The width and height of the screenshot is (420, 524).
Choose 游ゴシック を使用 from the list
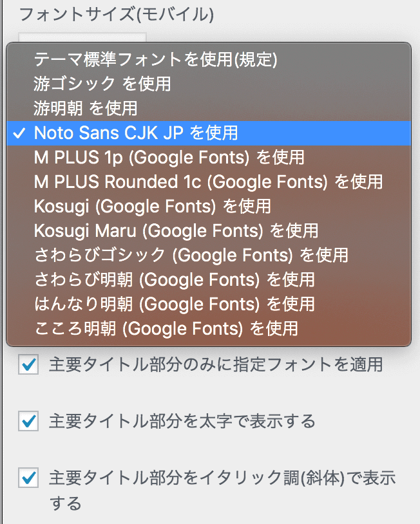tap(102, 84)
